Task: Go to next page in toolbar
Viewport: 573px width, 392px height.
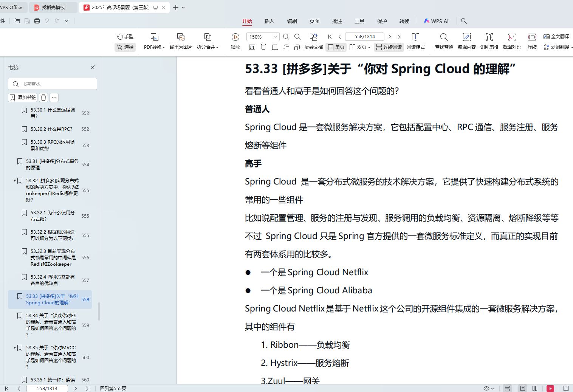Action: point(390,37)
